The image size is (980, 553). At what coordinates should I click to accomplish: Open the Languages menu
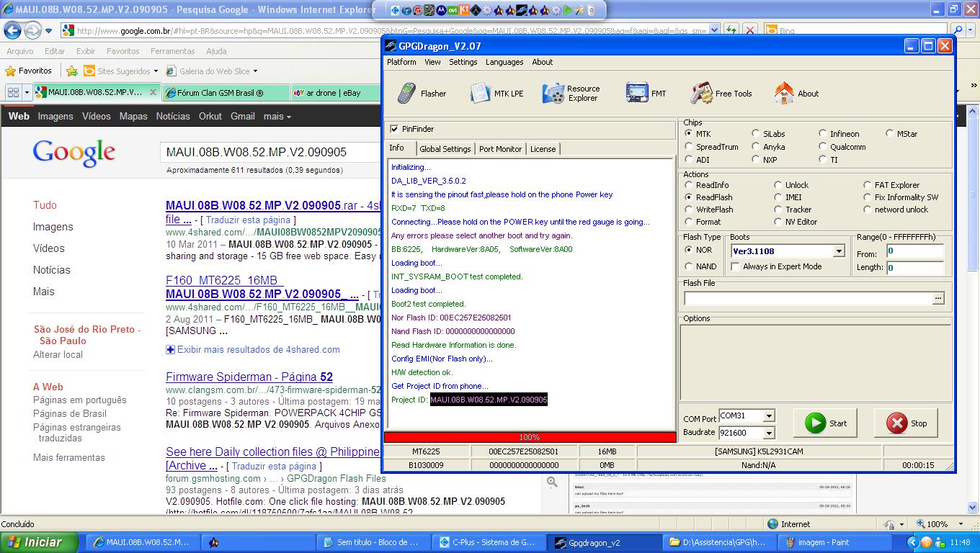(504, 62)
